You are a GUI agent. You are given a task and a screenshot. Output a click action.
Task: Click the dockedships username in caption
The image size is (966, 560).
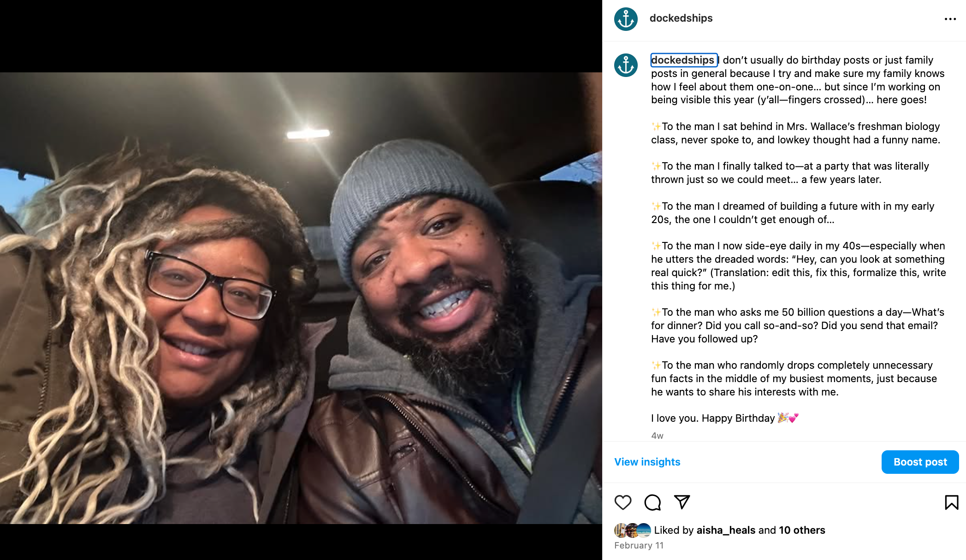pos(683,60)
